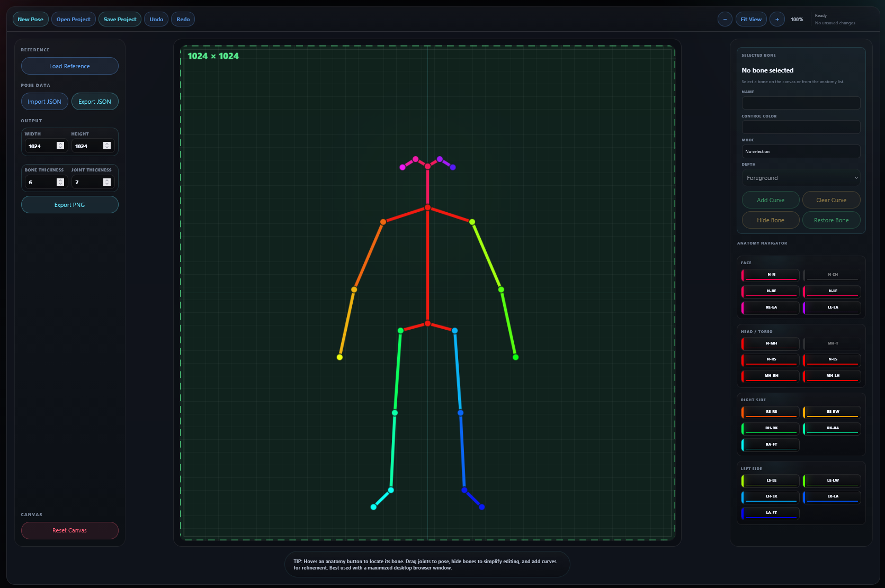Click the blue left knee joint

(461, 413)
